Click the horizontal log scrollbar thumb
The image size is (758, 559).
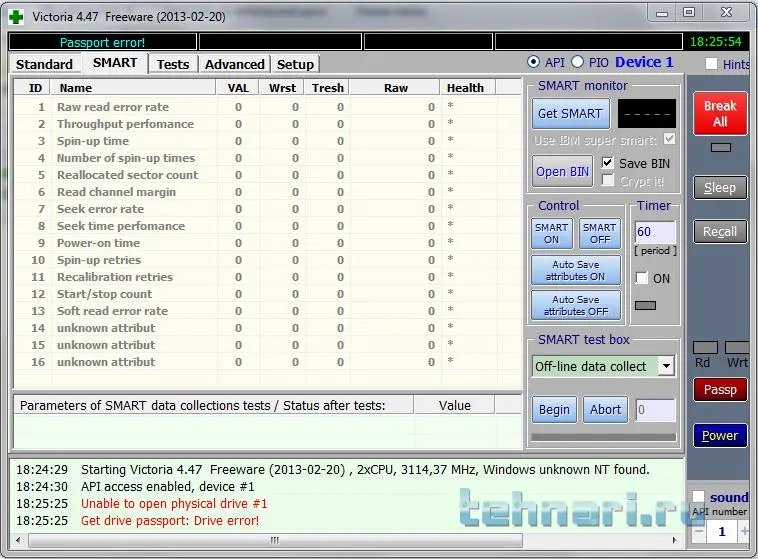pyautogui.click(x=275, y=540)
